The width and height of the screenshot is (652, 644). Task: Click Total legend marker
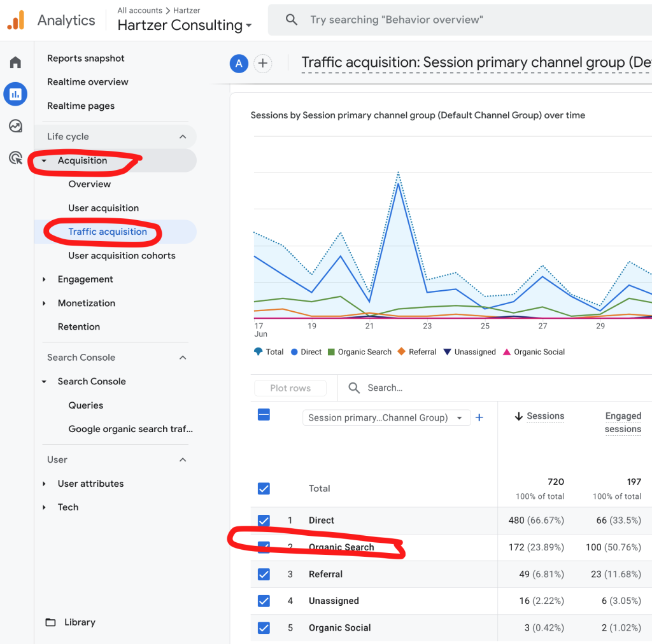259,351
